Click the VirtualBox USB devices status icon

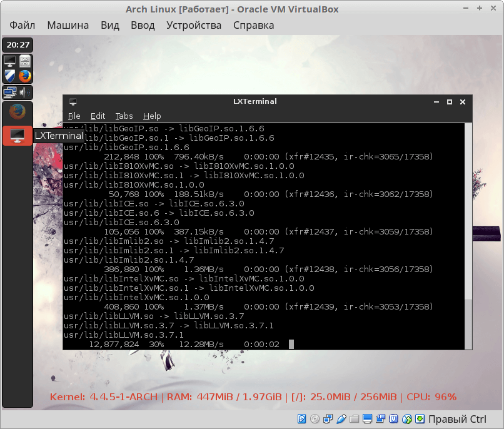coord(341,419)
